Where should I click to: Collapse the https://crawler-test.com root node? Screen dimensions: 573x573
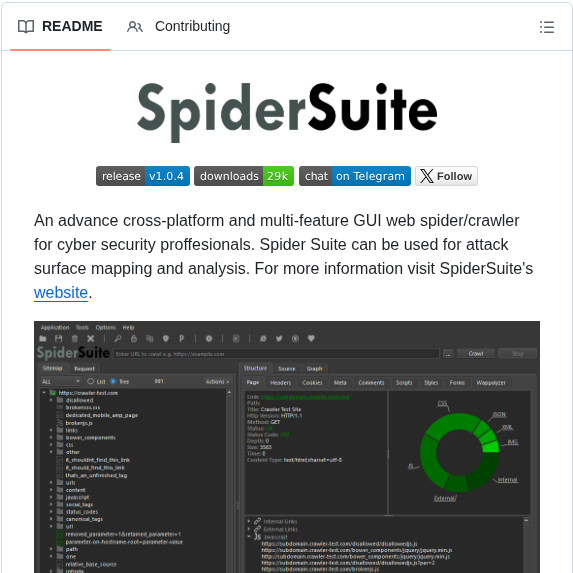point(44,393)
